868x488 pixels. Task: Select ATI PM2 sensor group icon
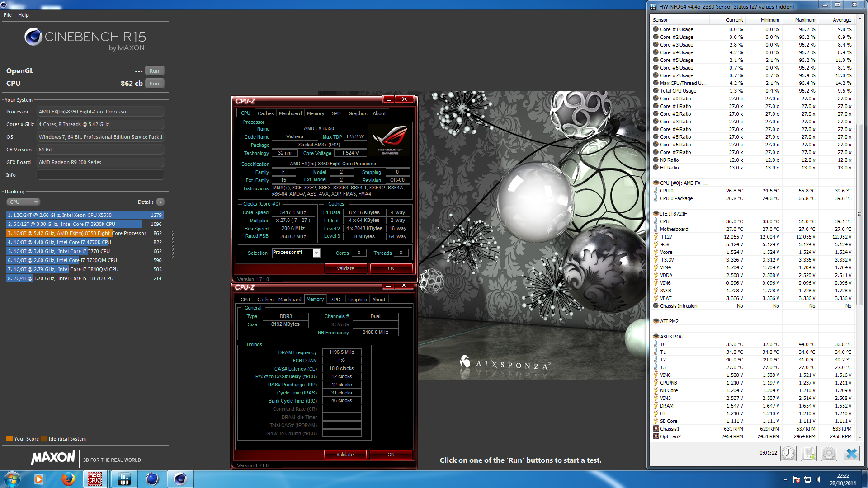coord(656,321)
